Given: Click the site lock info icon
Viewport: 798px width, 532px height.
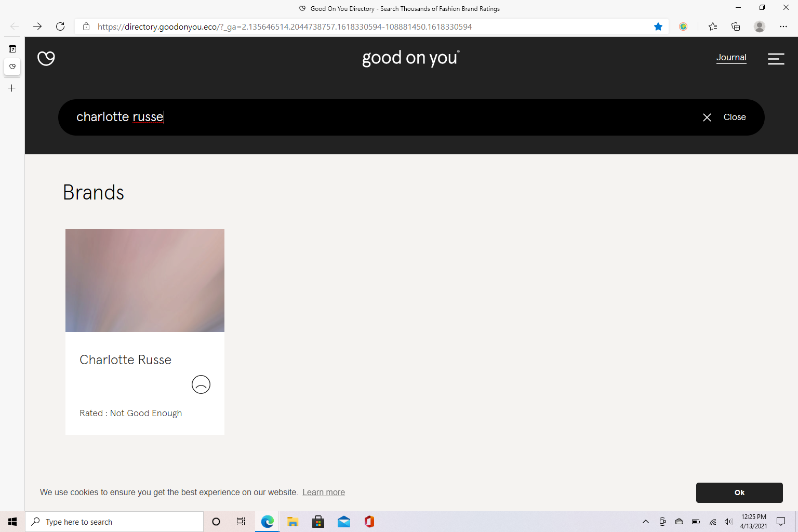Looking at the screenshot, I should click(x=86, y=26).
